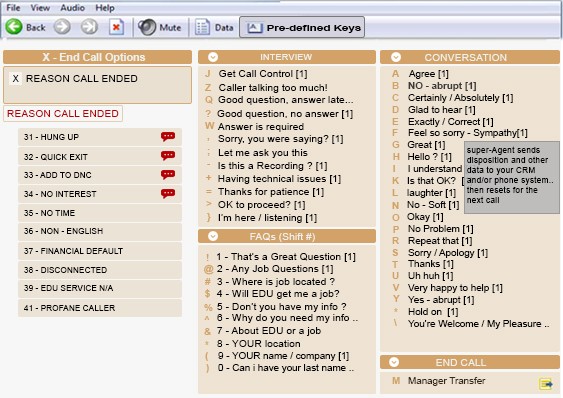Select FAQ '8 - YOUR location'

click(259, 344)
